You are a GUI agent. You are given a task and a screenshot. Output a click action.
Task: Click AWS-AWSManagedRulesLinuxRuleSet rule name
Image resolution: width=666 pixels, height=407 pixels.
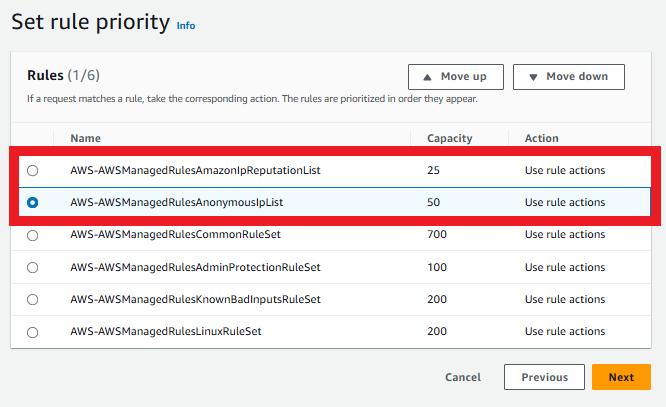(166, 331)
